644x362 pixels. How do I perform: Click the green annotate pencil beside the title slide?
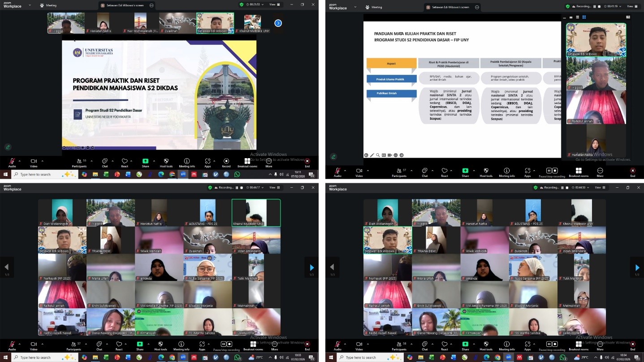(x=8, y=147)
